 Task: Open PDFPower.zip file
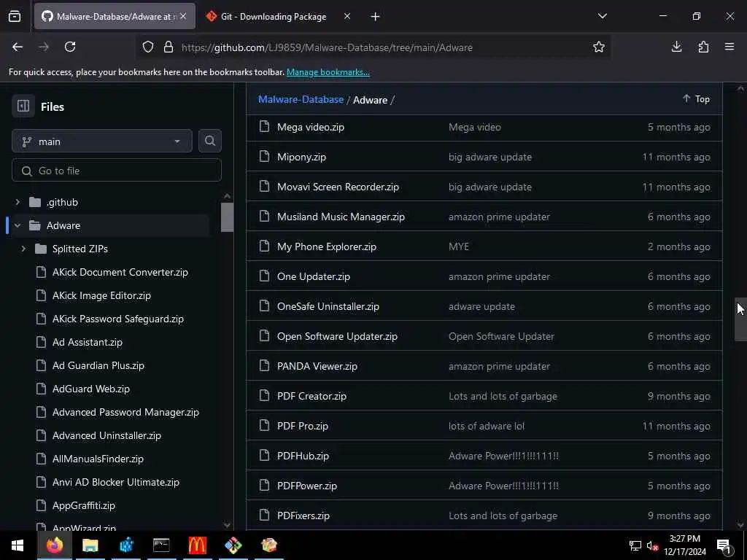(307, 486)
